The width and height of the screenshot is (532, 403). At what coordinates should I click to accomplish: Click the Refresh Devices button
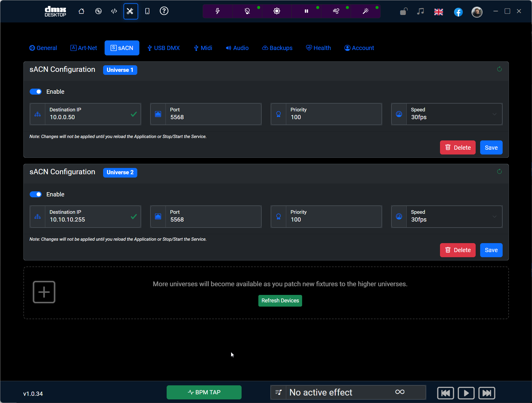click(x=280, y=301)
